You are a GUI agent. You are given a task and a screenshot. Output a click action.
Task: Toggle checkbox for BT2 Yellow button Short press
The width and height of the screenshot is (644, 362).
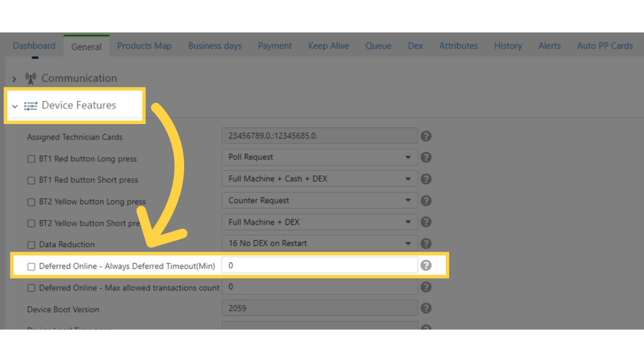pos(31,223)
